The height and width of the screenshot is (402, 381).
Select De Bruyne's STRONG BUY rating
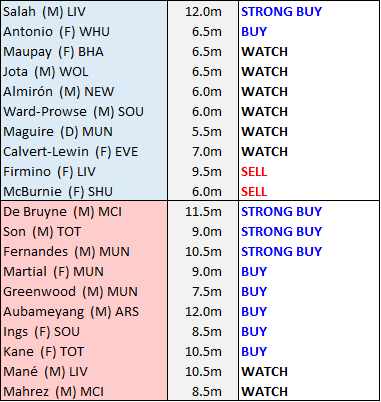[x=282, y=212]
